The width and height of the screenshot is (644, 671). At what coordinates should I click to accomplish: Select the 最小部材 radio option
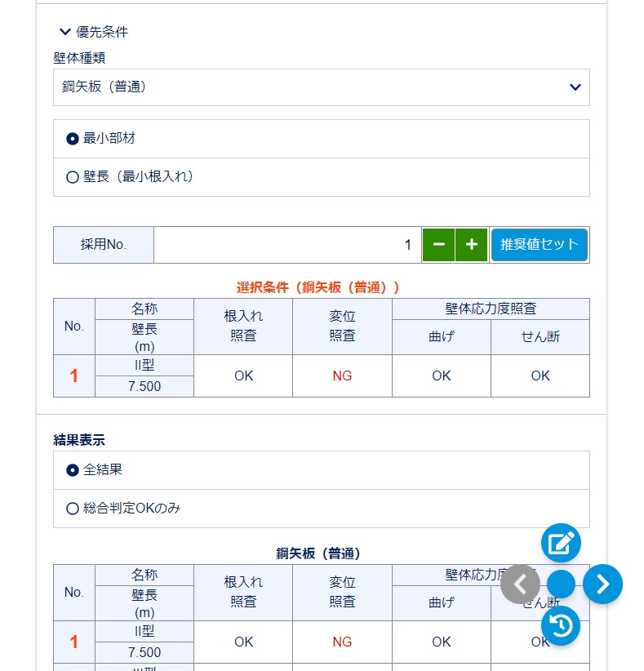[73, 139]
